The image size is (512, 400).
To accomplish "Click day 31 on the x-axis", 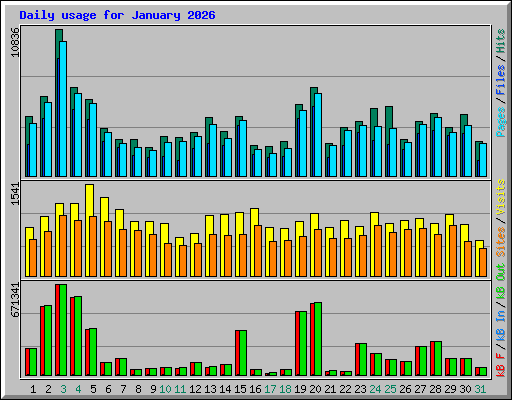I will tap(480, 389).
